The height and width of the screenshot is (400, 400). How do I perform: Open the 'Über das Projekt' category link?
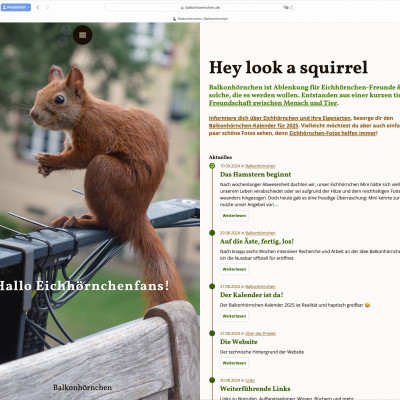tap(260, 333)
